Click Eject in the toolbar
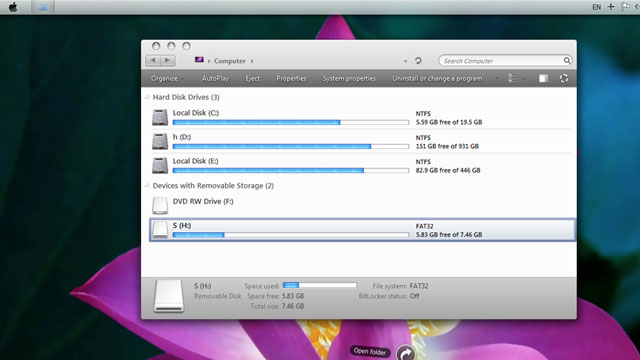Viewport: 640px width, 360px height. pyautogui.click(x=253, y=78)
